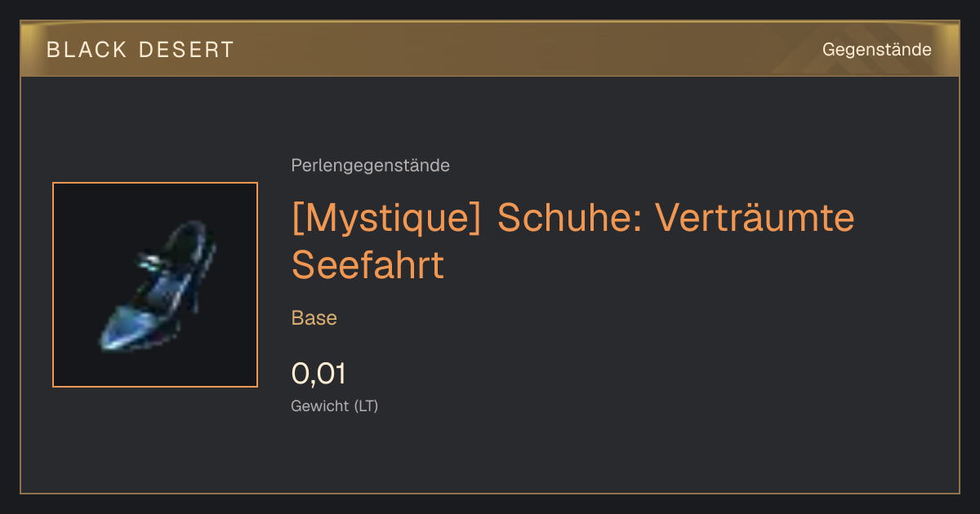This screenshot has width=980, height=514.
Task: Go to the Gegenstände section
Action: (x=876, y=50)
